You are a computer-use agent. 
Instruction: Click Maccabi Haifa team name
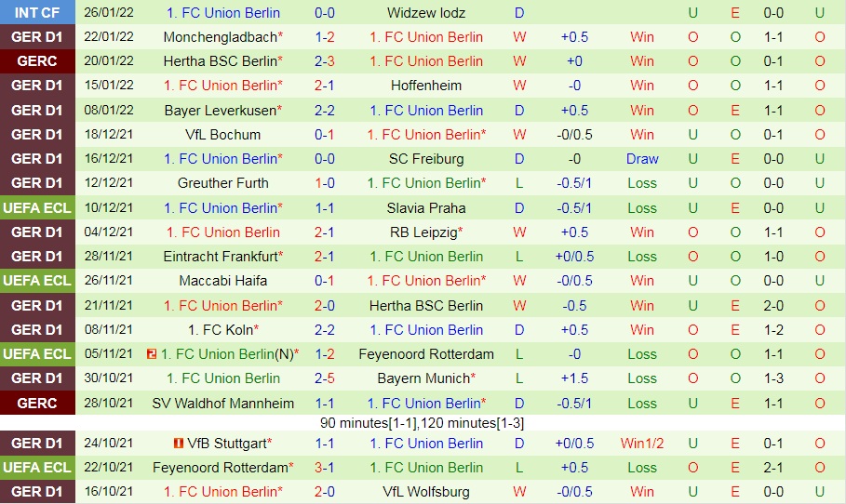(222, 281)
